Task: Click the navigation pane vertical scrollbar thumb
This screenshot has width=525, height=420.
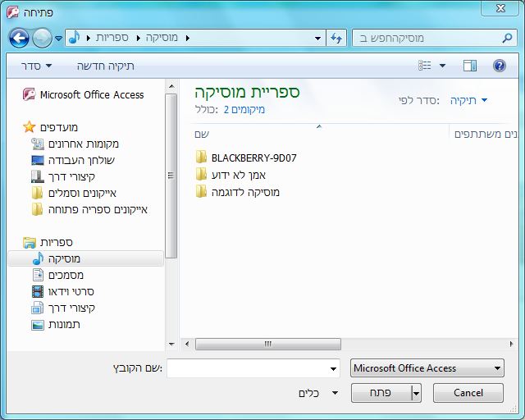Action: pyautogui.click(x=171, y=176)
